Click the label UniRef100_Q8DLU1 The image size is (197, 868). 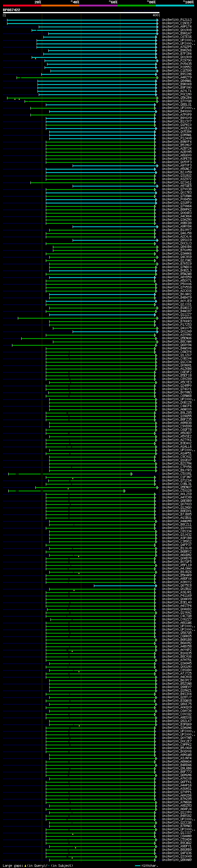pyautogui.click(x=177, y=104)
